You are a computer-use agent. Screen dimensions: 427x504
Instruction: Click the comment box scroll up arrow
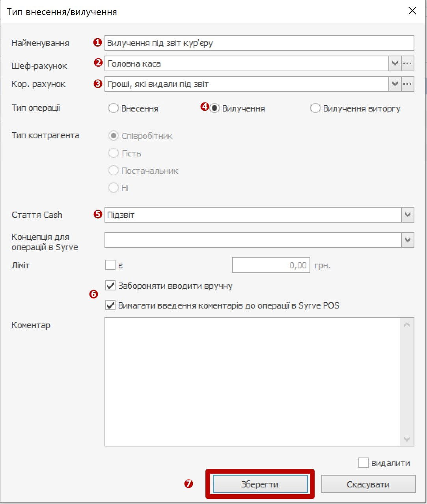click(x=407, y=325)
